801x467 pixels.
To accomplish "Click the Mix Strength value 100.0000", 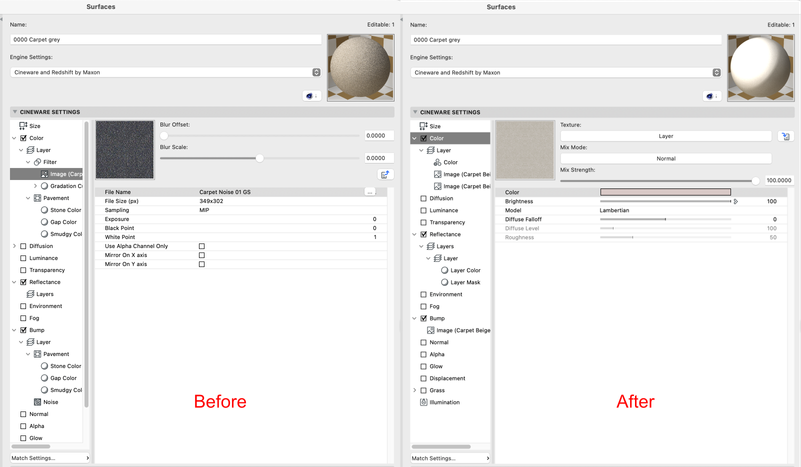I will (779, 180).
